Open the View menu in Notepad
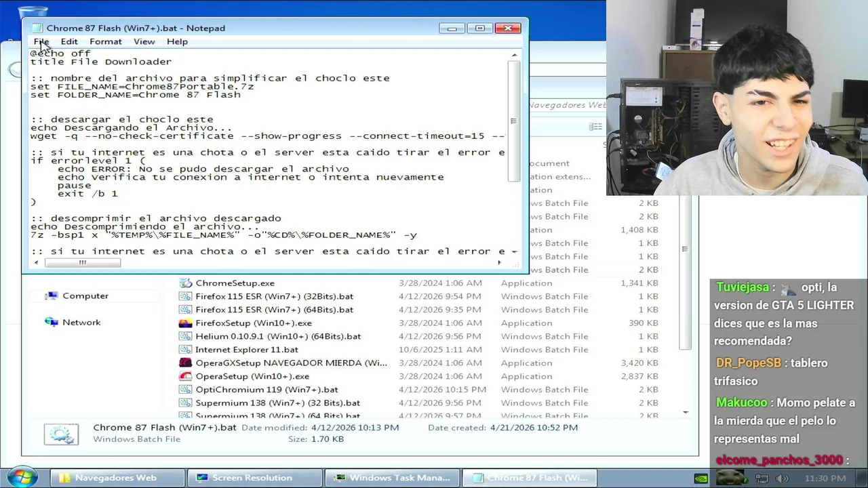This screenshot has width=868, height=488. click(x=144, y=41)
